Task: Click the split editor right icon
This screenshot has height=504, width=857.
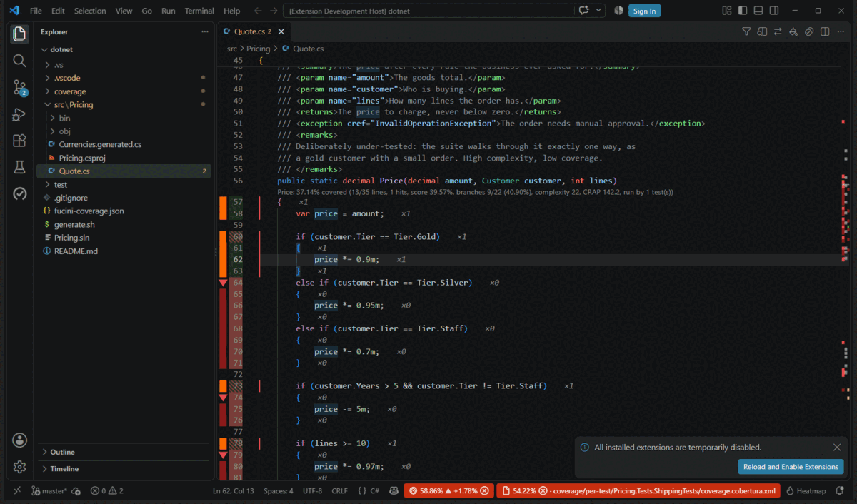Action: pos(825,31)
